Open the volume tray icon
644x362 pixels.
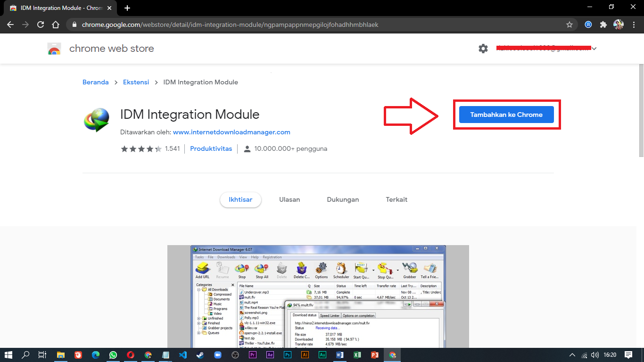[x=595, y=355]
